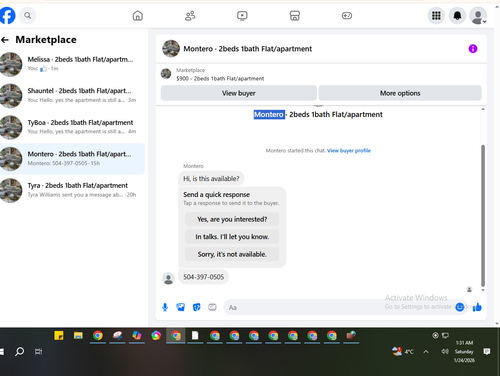Screen dimensions: 500x376
Task: Send quick reply "Yes, are you interested?"
Action: (x=232, y=219)
